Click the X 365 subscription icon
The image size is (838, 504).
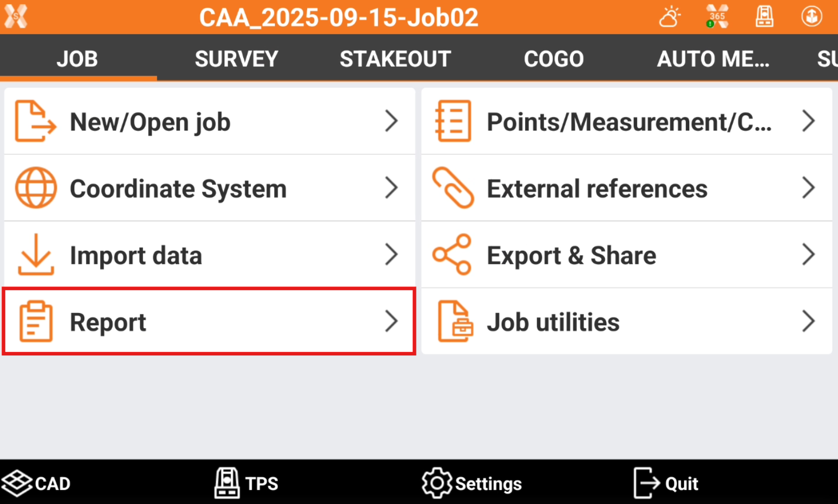click(x=717, y=17)
